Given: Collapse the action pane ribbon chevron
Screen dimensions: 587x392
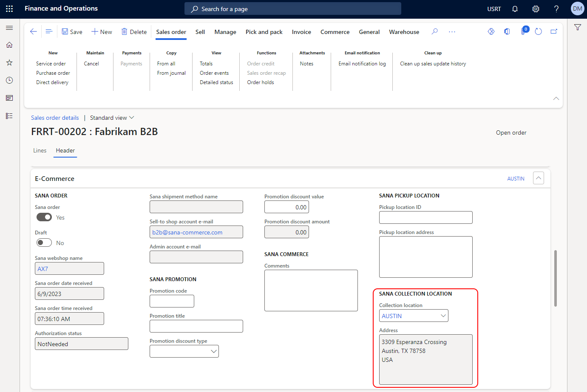Looking at the screenshot, I should click(556, 98).
